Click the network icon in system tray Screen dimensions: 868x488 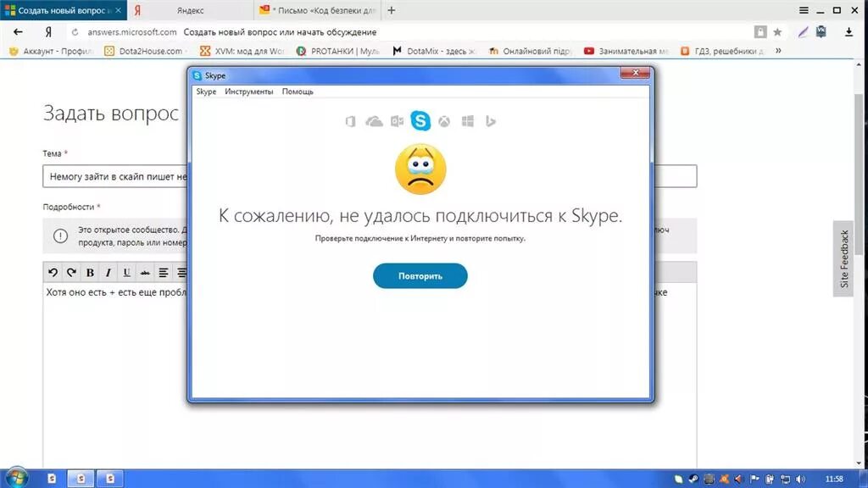coord(785,479)
